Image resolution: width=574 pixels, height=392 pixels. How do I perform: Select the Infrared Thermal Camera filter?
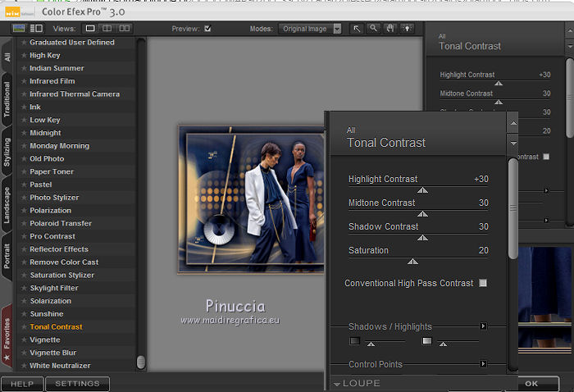click(75, 94)
